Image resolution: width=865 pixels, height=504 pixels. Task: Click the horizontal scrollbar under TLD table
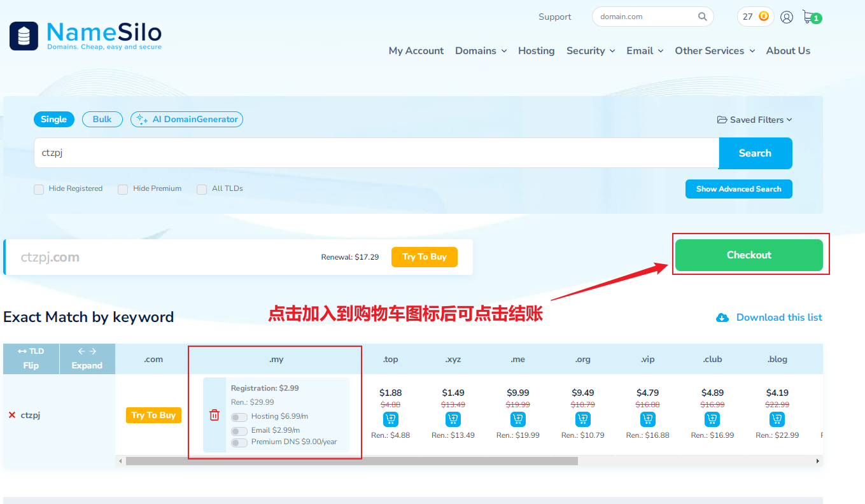pos(351,461)
